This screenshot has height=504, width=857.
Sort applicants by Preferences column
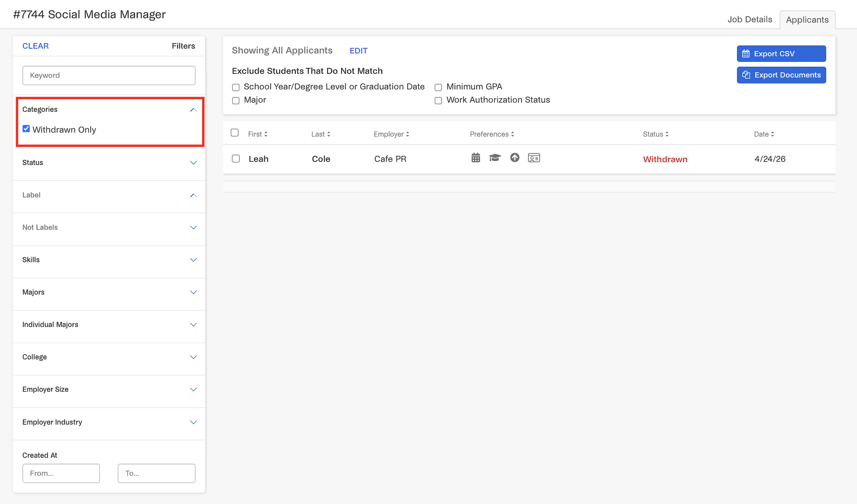pos(492,134)
